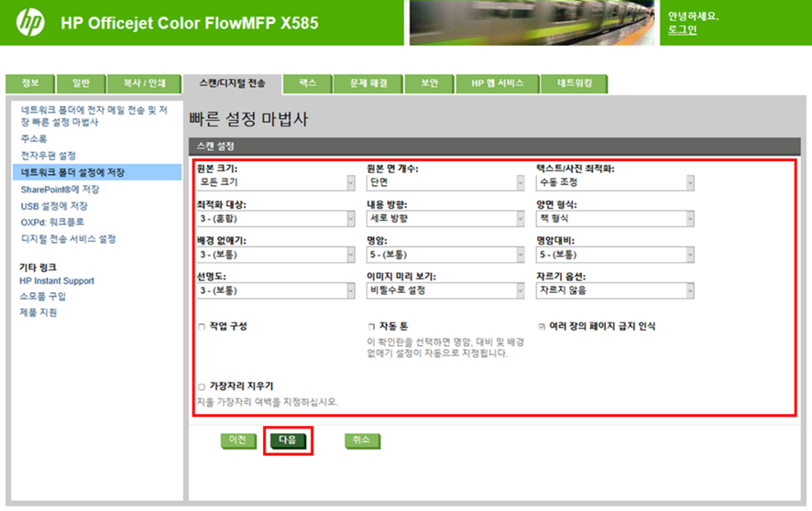Image resolution: width=812 pixels, height=511 pixels.
Task: Open the 문제 해결 tab
Action: (x=368, y=83)
